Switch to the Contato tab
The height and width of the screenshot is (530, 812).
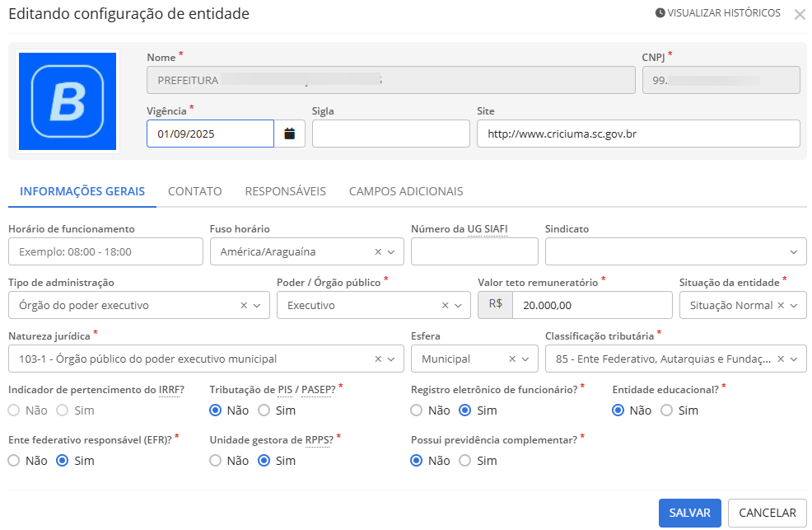click(x=194, y=191)
